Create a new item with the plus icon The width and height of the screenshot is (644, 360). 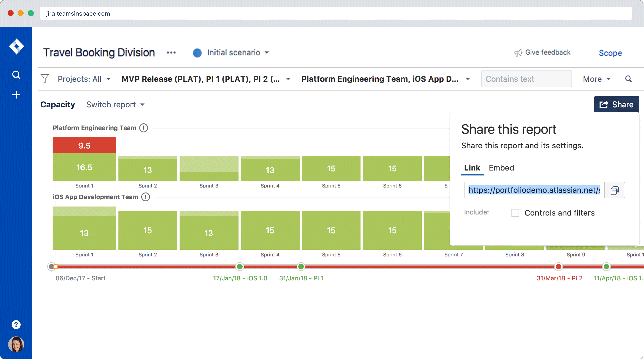click(16, 95)
